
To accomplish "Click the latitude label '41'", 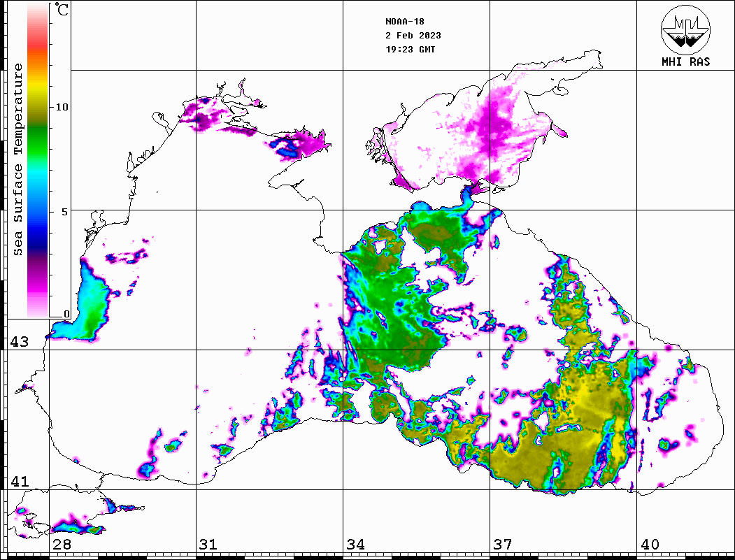I will [x=19, y=482].
